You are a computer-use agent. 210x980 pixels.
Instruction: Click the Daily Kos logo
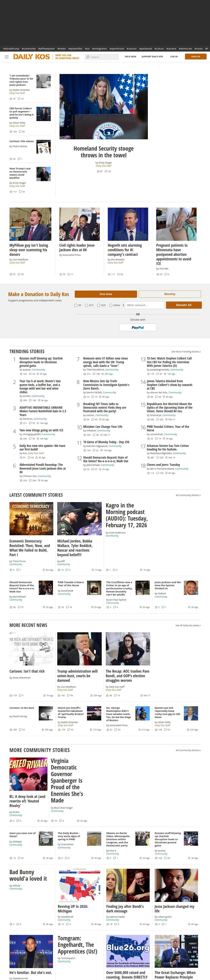tap(31, 57)
